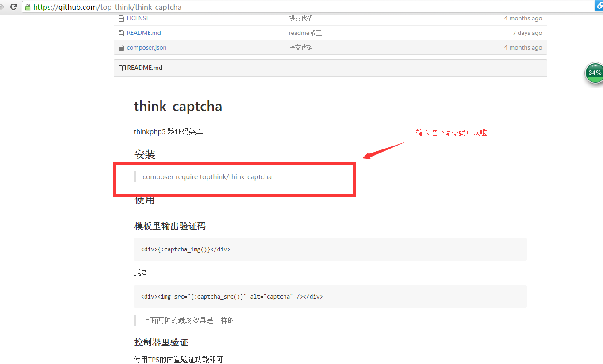Click the file icon beside LICENSE
The width and height of the screenshot is (603, 364).
122,18
